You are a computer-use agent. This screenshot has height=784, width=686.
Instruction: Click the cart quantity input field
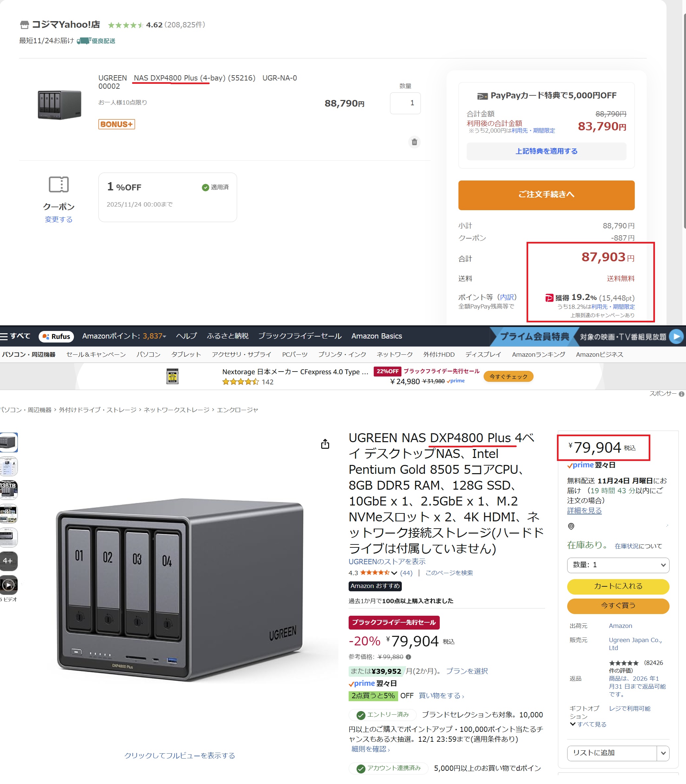(x=405, y=103)
